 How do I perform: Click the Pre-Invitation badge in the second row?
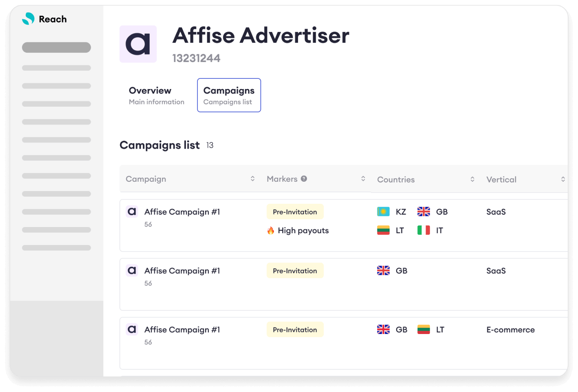(295, 271)
